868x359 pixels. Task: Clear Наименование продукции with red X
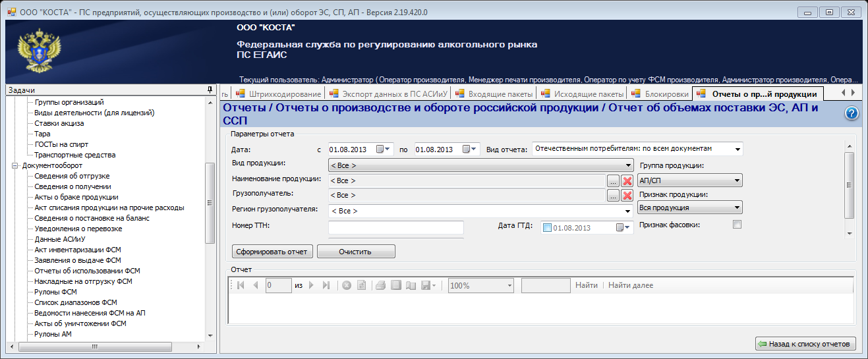627,180
